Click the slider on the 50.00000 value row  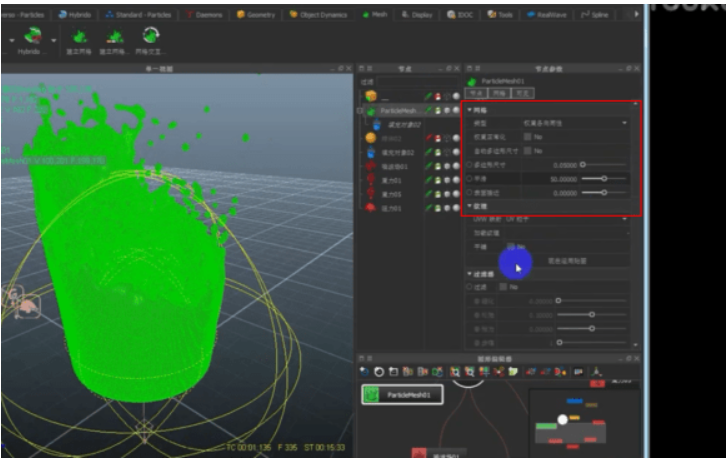point(603,178)
